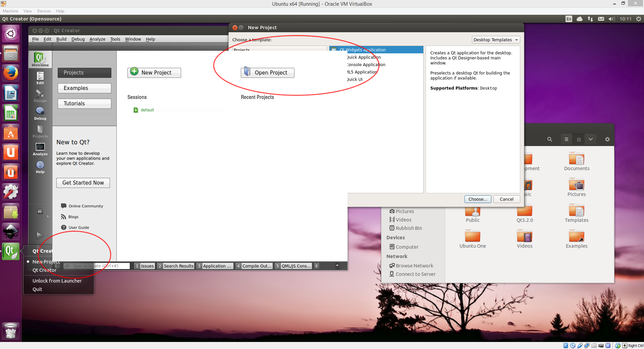Screen dimensions: 644x349
Task: Open LibreOffice Writer from launcher
Action: point(11,93)
